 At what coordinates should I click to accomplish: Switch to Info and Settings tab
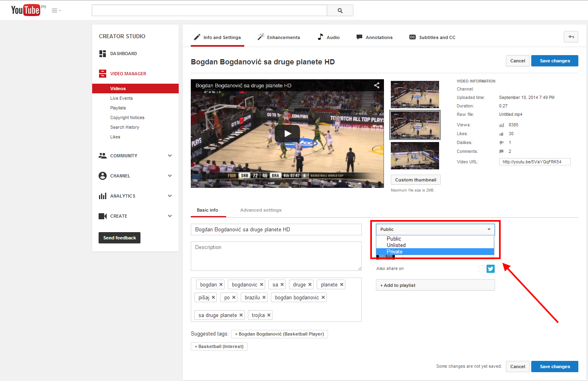click(x=217, y=37)
